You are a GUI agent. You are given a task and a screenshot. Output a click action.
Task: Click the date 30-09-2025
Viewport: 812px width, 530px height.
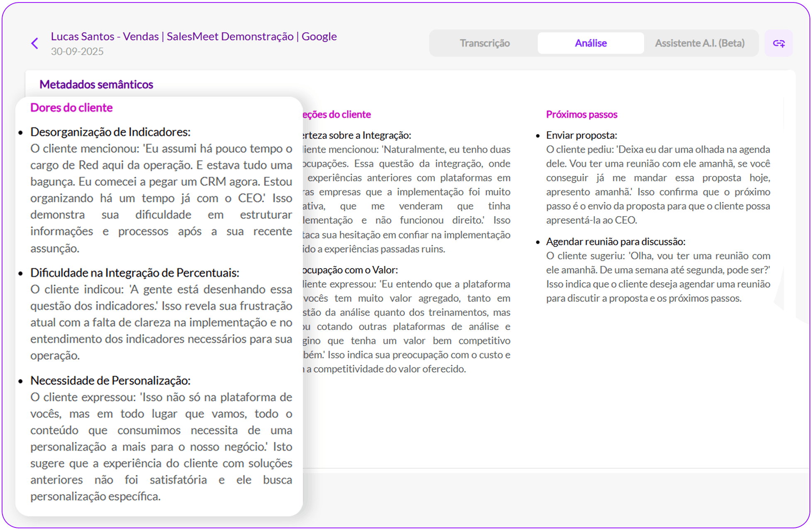pos(77,51)
